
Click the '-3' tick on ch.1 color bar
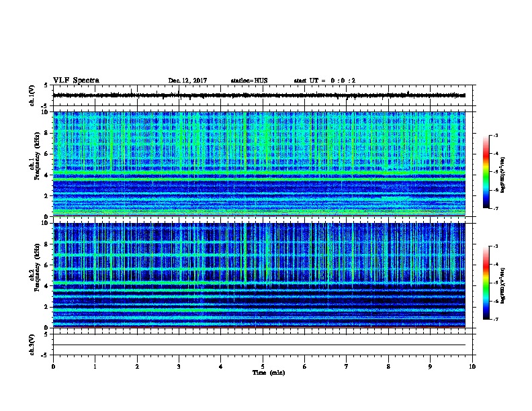(x=495, y=135)
